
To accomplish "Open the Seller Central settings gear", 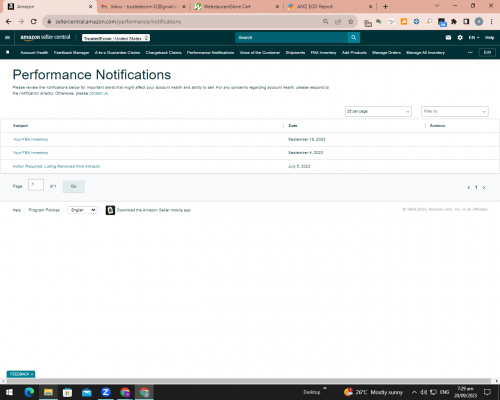I will point(460,38).
